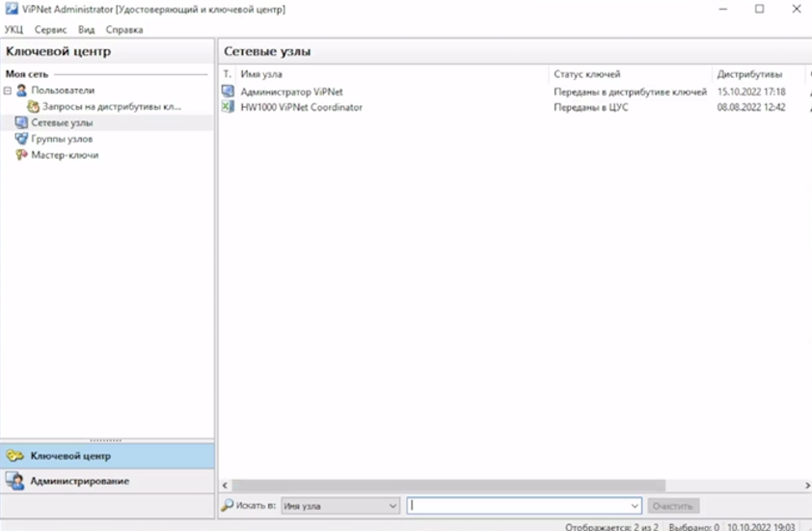812x531 pixels.
Task: Minimize the ViPNet Administrator window
Action: click(723, 9)
